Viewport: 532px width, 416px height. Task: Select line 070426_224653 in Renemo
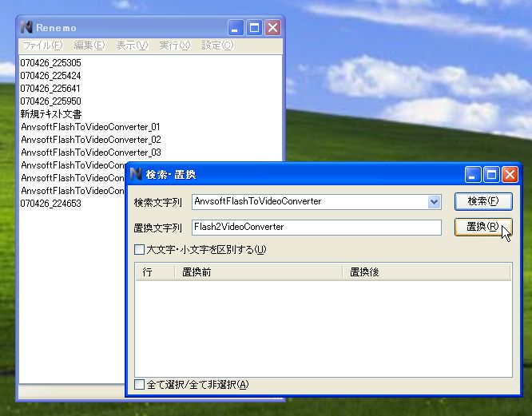50,204
